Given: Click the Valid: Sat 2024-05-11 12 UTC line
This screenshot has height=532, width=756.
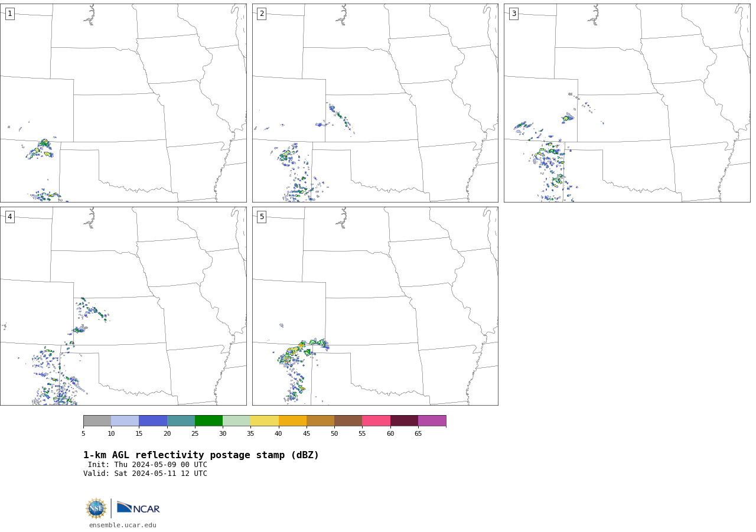Looking at the screenshot, I should (145, 474).
